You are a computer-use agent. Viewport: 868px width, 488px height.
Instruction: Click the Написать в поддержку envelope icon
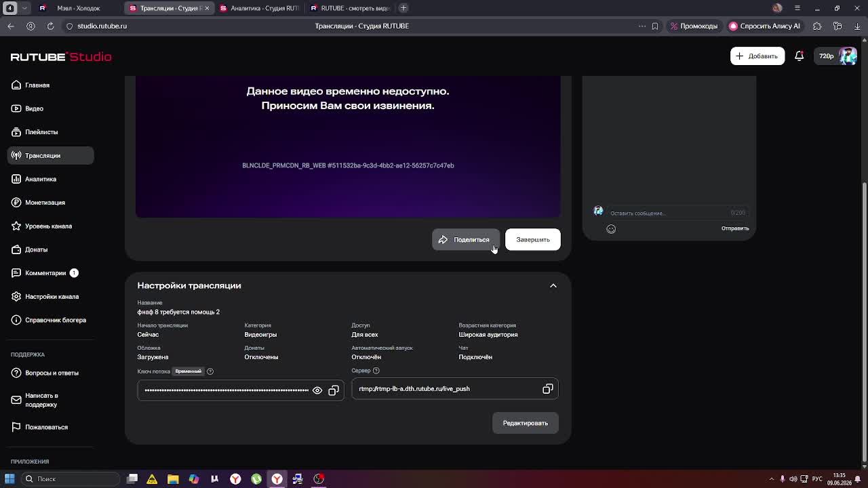[x=16, y=400]
